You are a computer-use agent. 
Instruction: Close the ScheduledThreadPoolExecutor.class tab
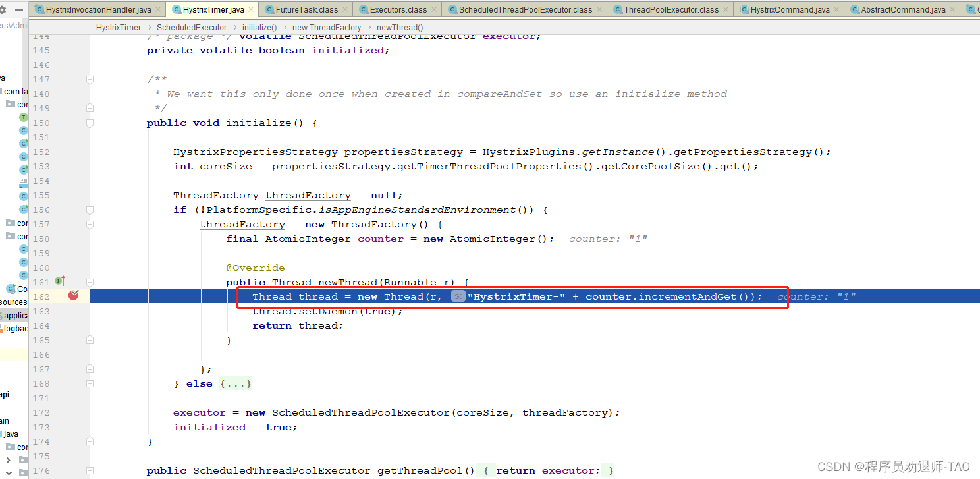click(599, 10)
